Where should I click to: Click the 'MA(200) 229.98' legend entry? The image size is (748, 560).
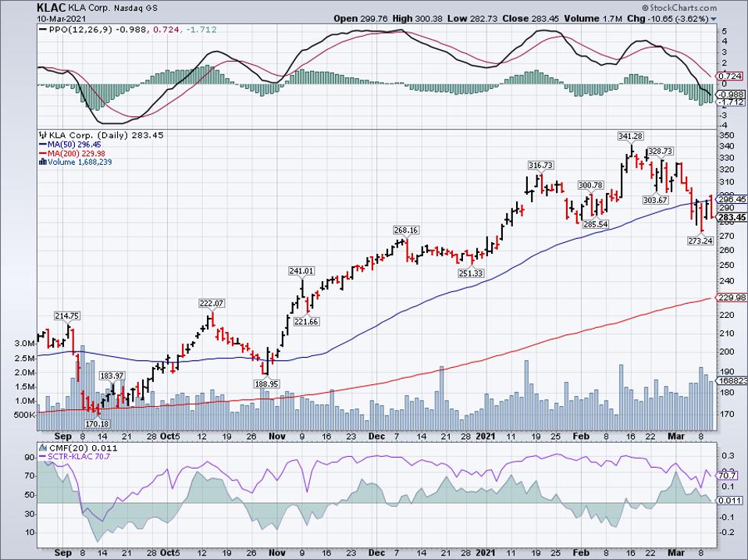pos(77,154)
